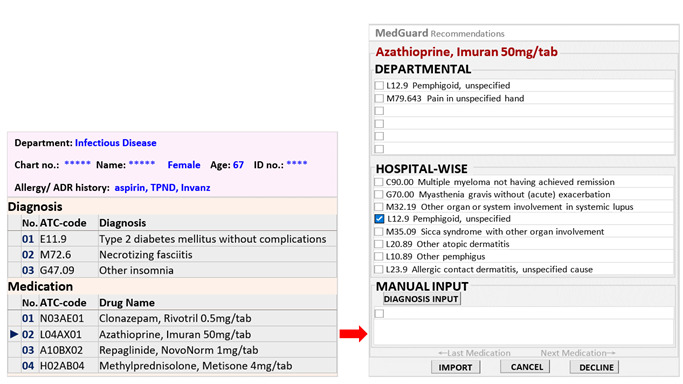Check L23.9 Allergic contact dermatitis

379,269
